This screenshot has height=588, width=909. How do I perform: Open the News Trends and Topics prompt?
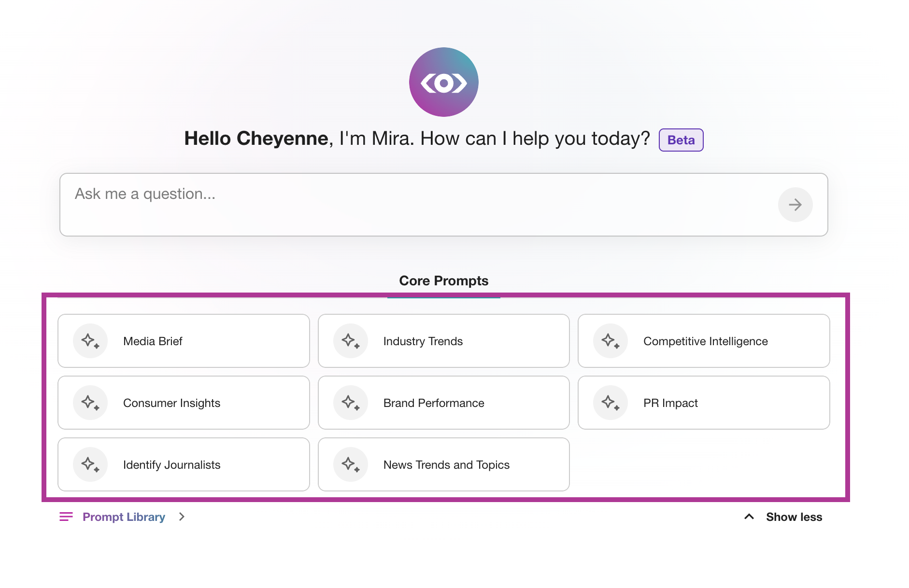pos(443,464)
